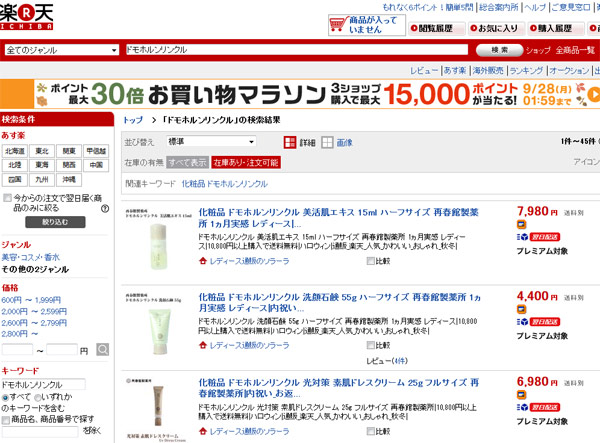Screen dimensions: 600x443
Task: Open the shopping cart icon
Action: pos(339,24)
